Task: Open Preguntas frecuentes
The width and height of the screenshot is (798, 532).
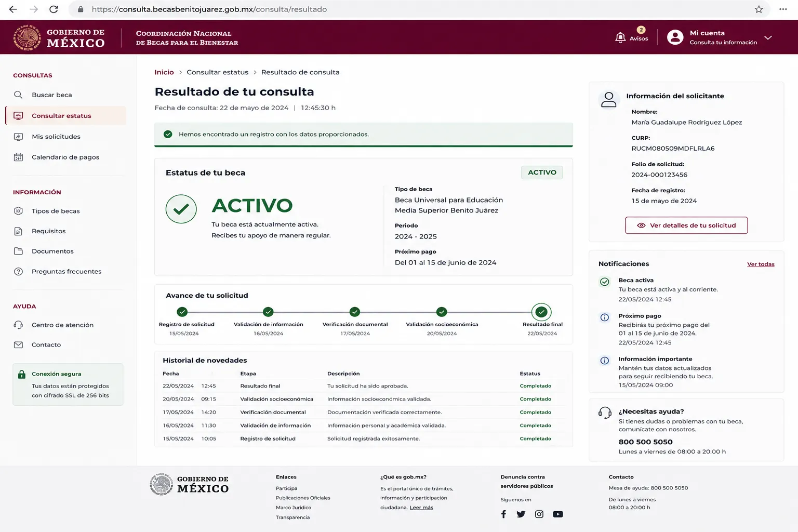Action: click(65, 272)
